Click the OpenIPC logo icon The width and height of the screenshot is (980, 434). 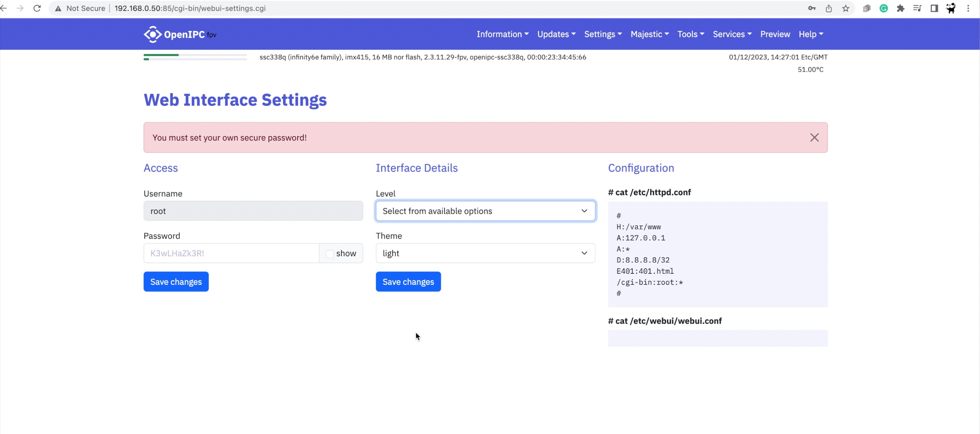(153, 34)
